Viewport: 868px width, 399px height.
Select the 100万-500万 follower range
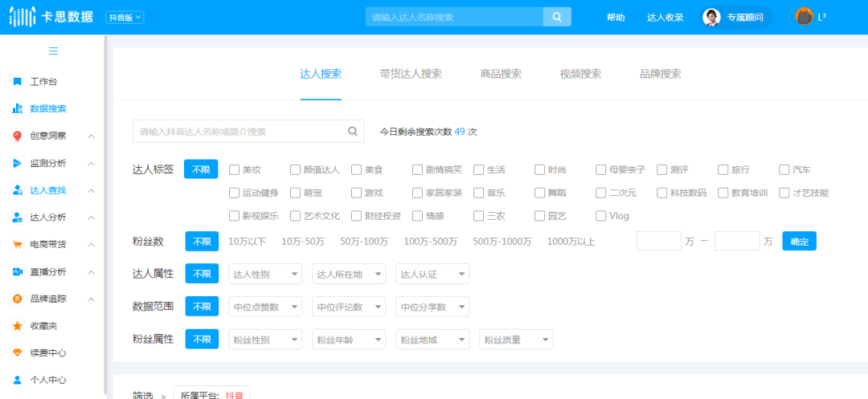(431, 242)
